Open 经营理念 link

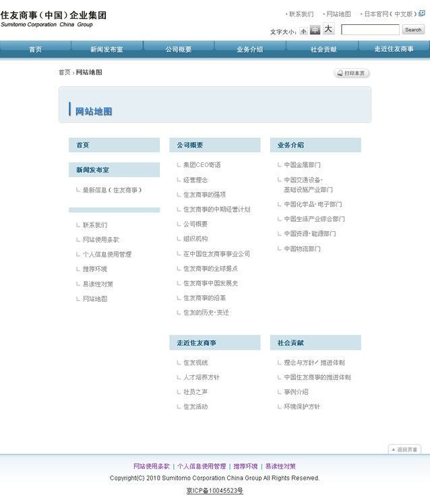coord(195,180)
